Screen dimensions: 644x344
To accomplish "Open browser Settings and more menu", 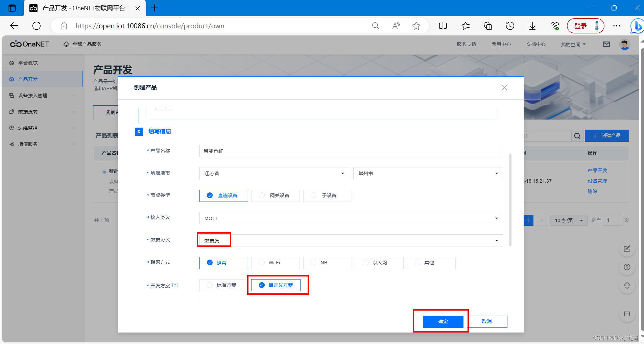I will pyautogui.click(x=617, y=26).
